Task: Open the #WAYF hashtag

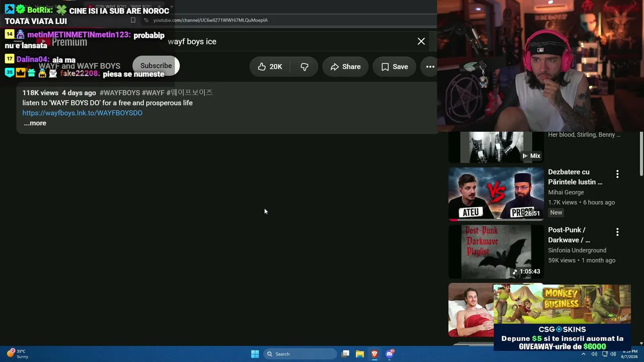Action: pyautogui.click(x=153, y=93)
